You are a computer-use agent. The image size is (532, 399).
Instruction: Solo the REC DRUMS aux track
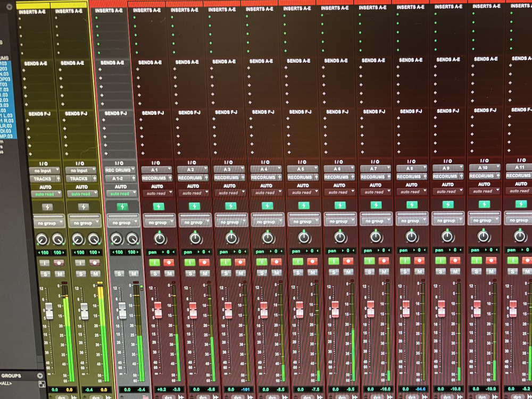pyautogui.click(x=119, y=273)
